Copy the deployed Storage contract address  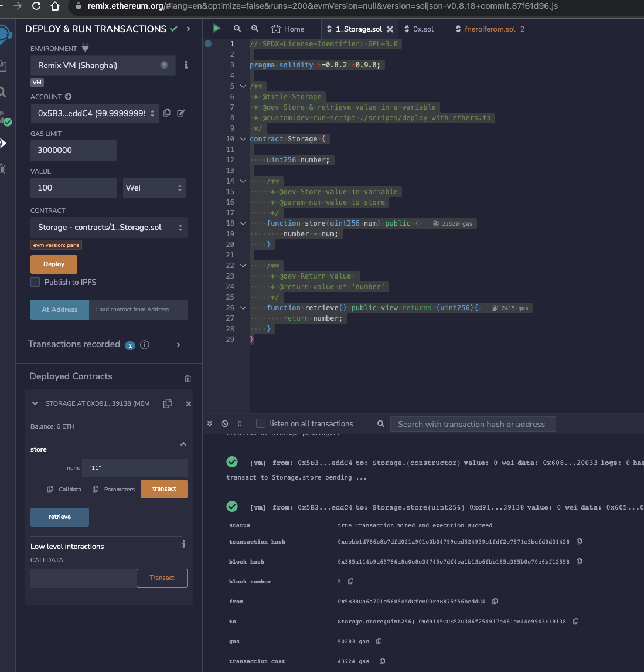pyautogui.click(x=168, y=403)
